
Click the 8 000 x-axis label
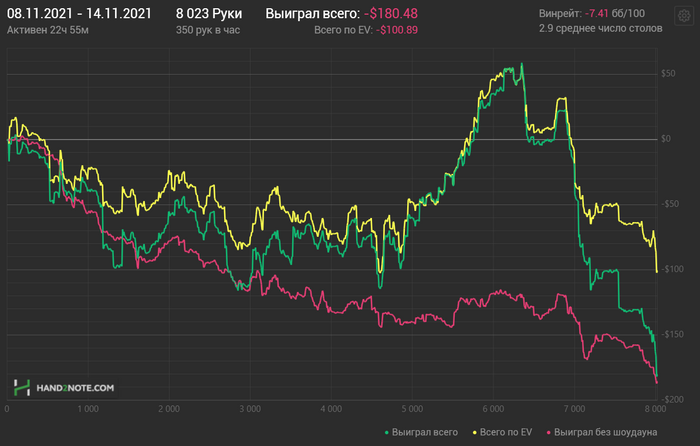point(655,409)
